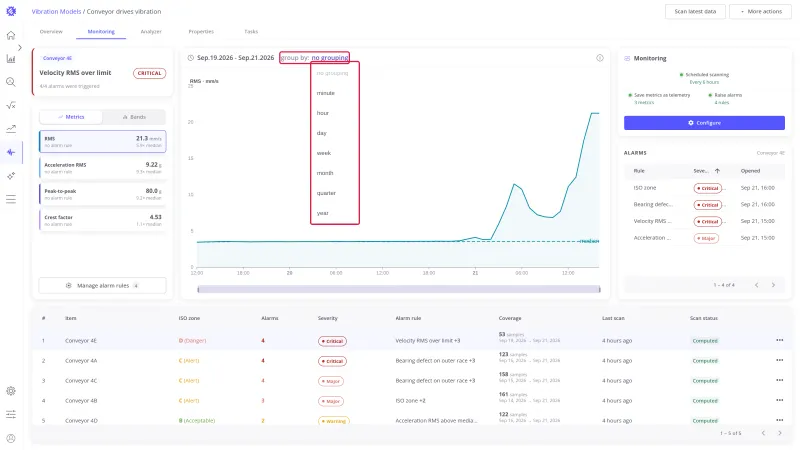Expand the sidebar with the chevron arrow
The width and height of the screenshot is (800, 450).
point(19,47)
